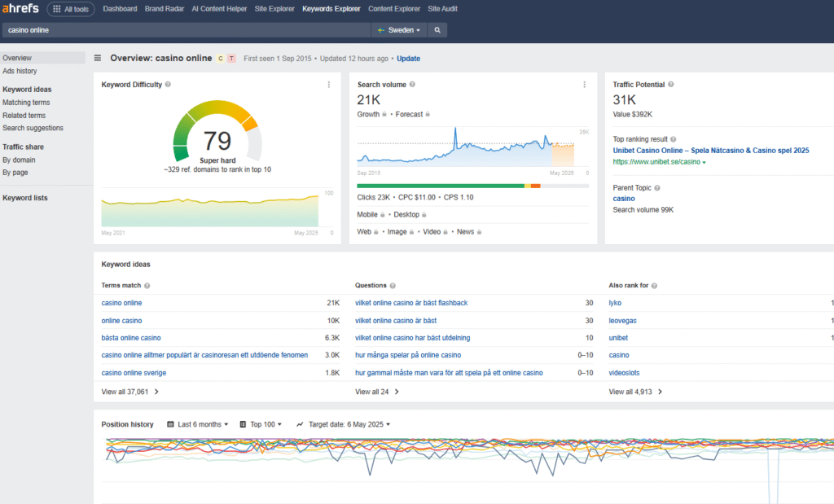Click the Terms match help icon
834x504 pixels.
pyautogui.click(x=147, y=286)
